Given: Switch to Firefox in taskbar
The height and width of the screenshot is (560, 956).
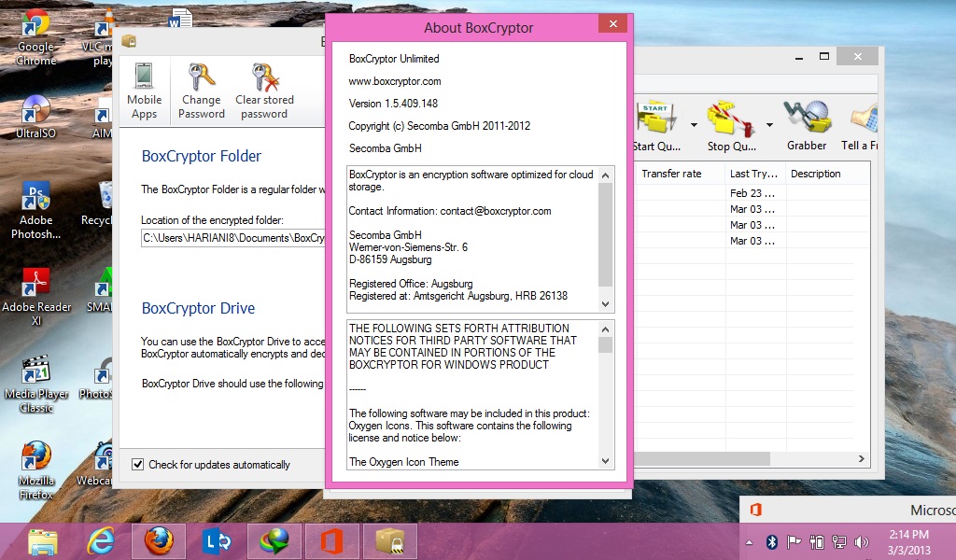Looking at the screenshot, I should click(159, 541).
